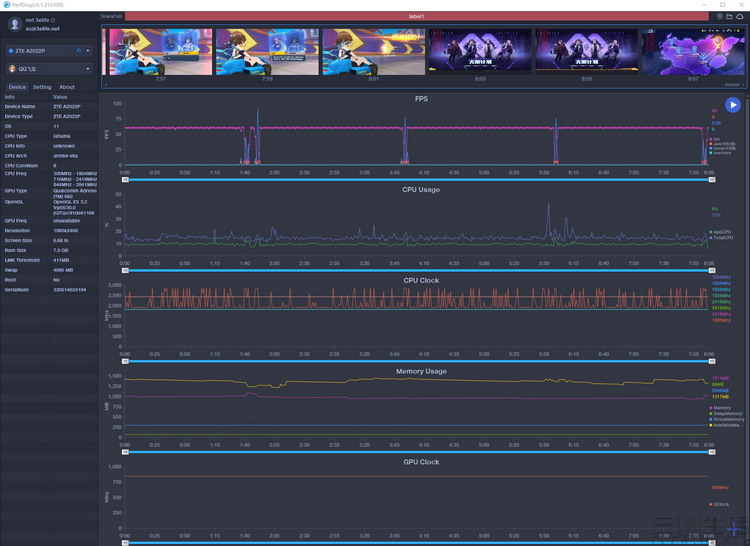Select the 8:07 map screenshot thumbnail
The width and height of the screenshot is (750, 546).
pos(693,52)
